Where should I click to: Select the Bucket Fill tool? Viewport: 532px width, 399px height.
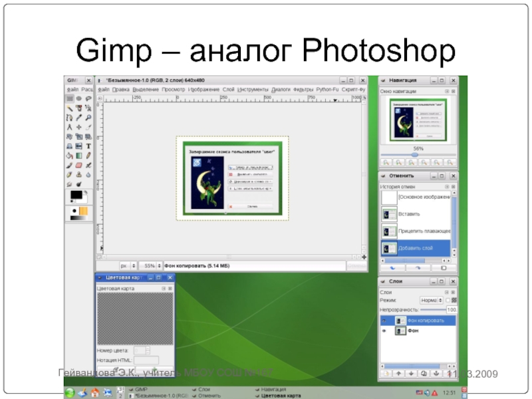coord(70,156)
